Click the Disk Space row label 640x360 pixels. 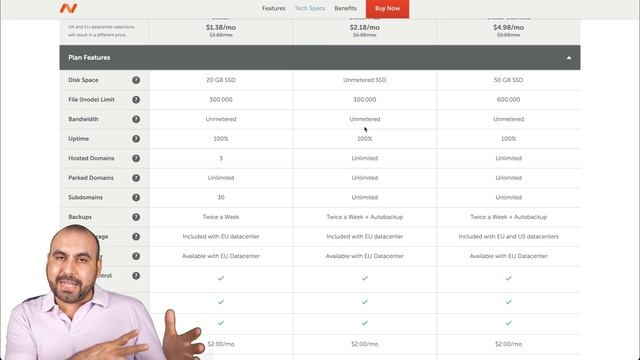[x=83, y=80]
